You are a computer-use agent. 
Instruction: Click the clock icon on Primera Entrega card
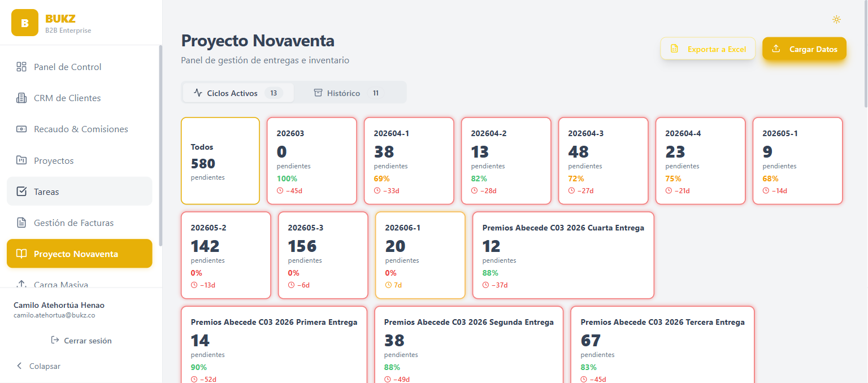(194, 379)
